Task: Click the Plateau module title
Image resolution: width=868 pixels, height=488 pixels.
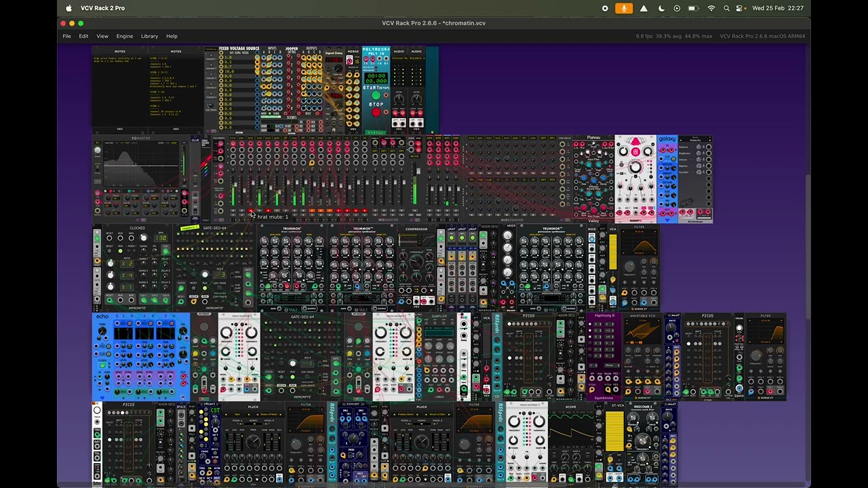Action: point(593,138)
